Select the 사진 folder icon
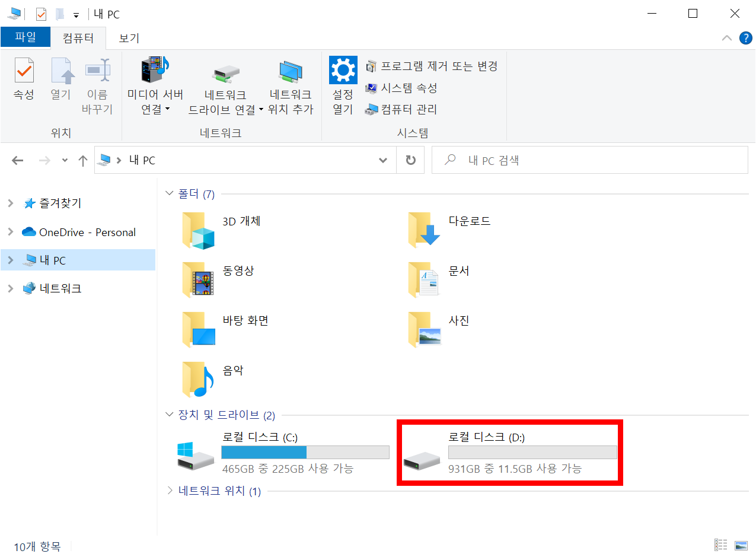Image resolution: width=756 pixels, height=557 pixels. click(424, 329)
